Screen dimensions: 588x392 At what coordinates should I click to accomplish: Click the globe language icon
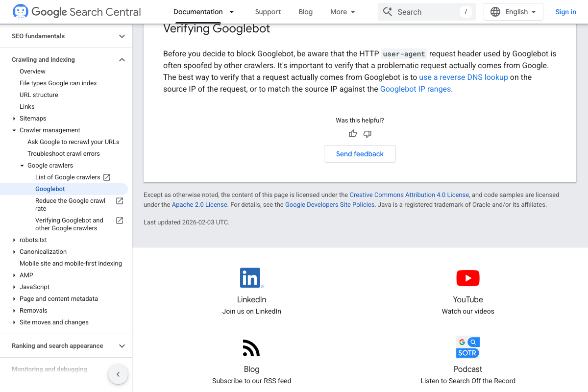tap(495, 12)
